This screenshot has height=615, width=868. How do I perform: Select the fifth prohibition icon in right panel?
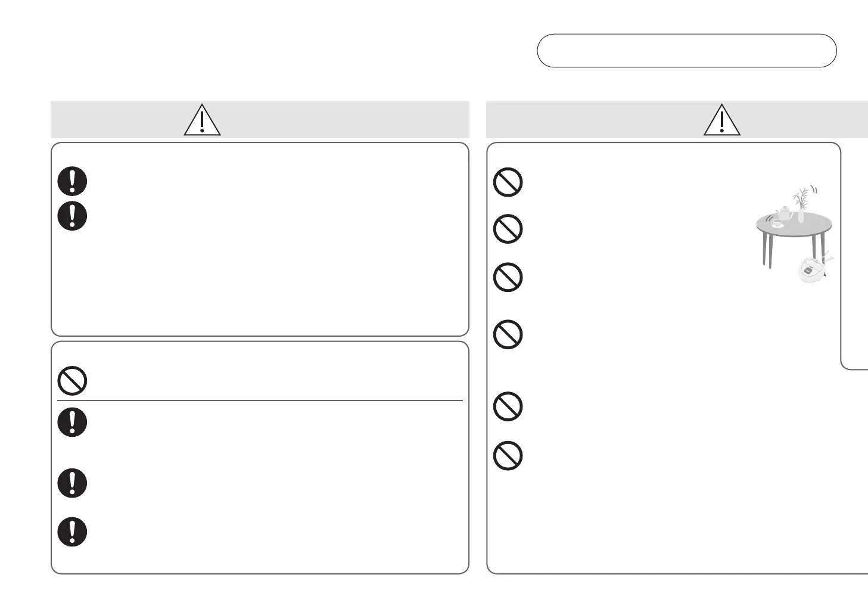click(x=508, y=406)
